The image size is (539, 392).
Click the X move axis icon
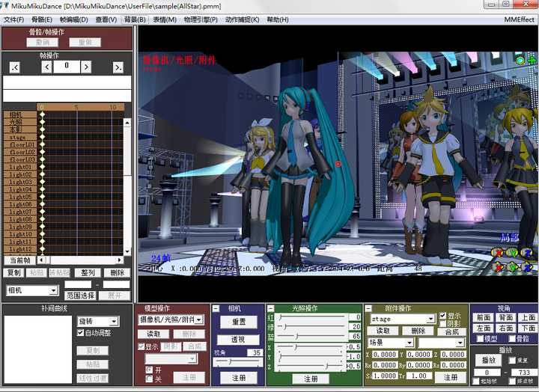click(x=497, y=267)
